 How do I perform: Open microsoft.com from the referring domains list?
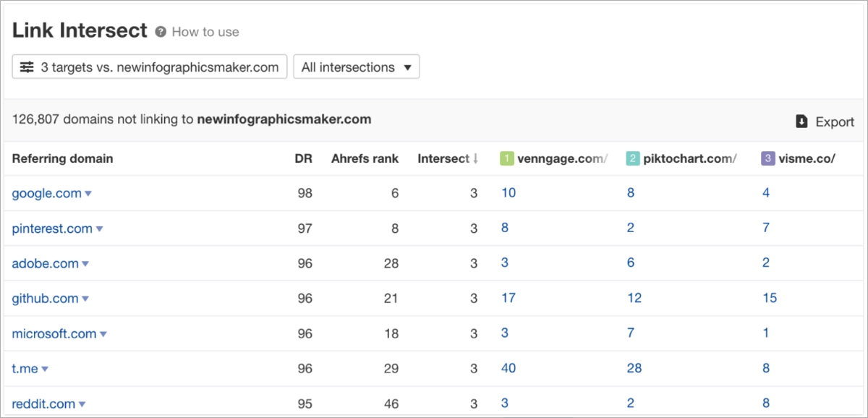pyautogui.click(x=52, y=333)
